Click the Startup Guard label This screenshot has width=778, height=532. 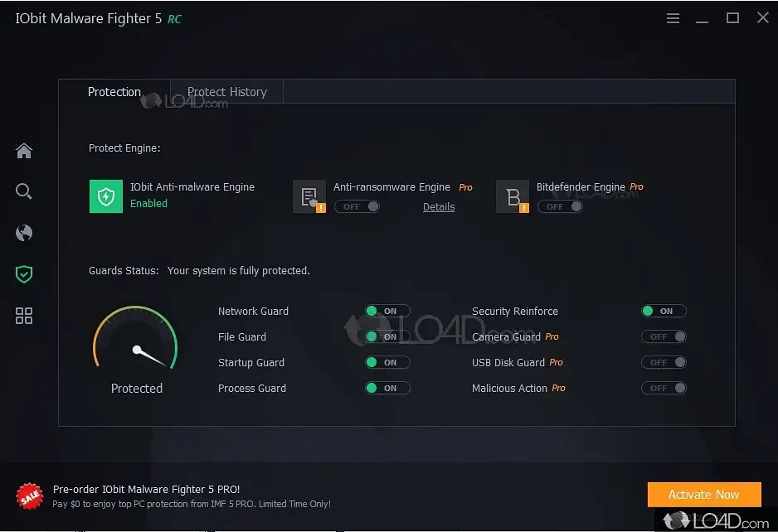tap(251, 363)
